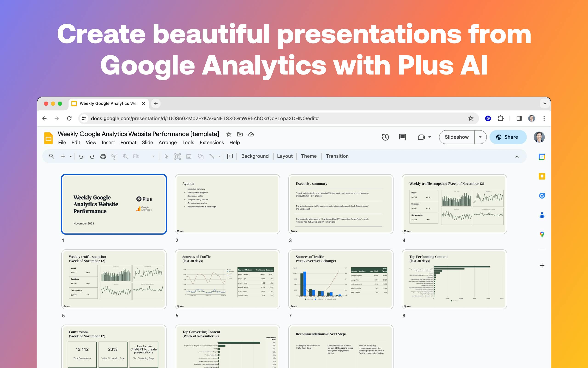Open Google account avatar in Slides
Viewport: 588px width, 368px height.
[539, 137]
